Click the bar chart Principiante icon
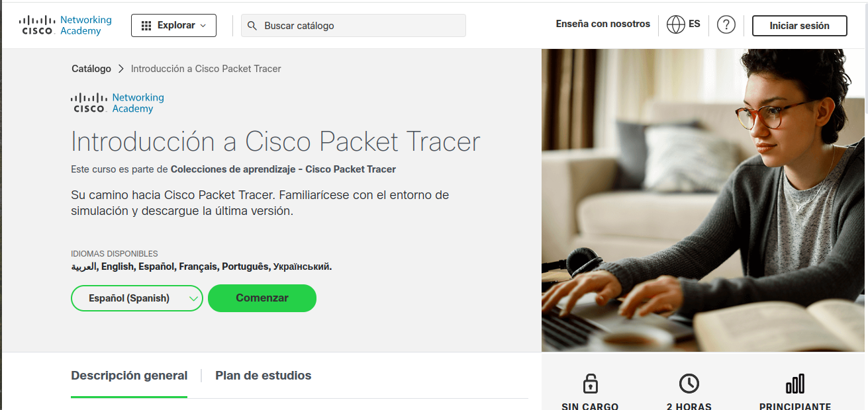This screenshot has width=868, height=410. 795,383
